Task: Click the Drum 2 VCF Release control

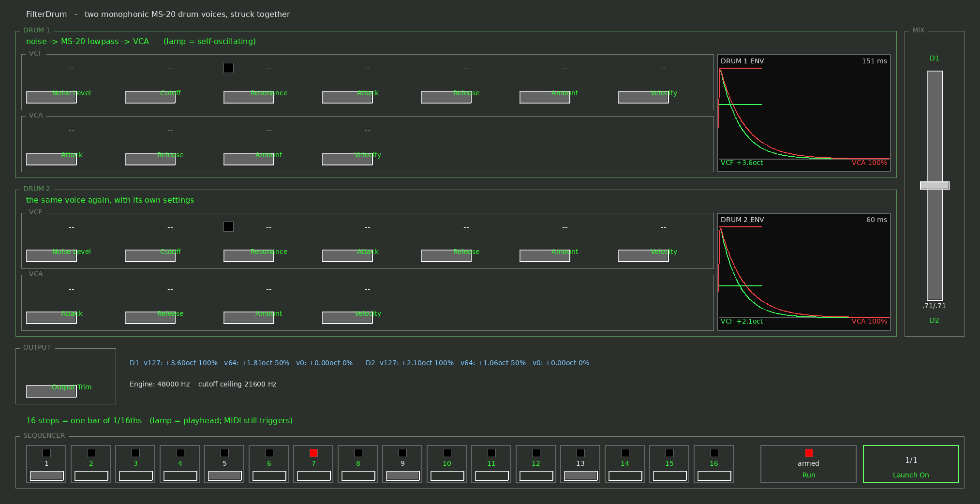Action: click(x=446, y=256)
